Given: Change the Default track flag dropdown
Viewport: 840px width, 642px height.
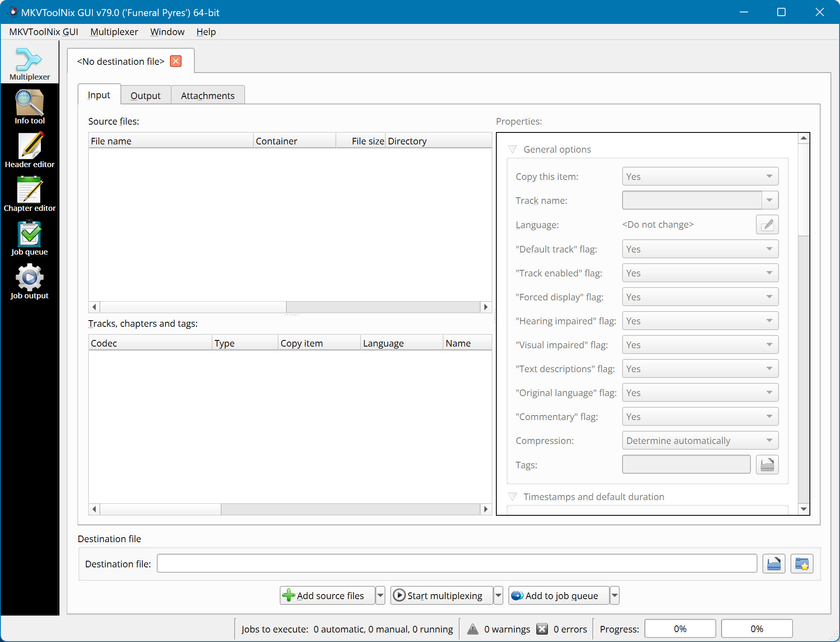Looking at the screenshot, I should coord(698,249).
